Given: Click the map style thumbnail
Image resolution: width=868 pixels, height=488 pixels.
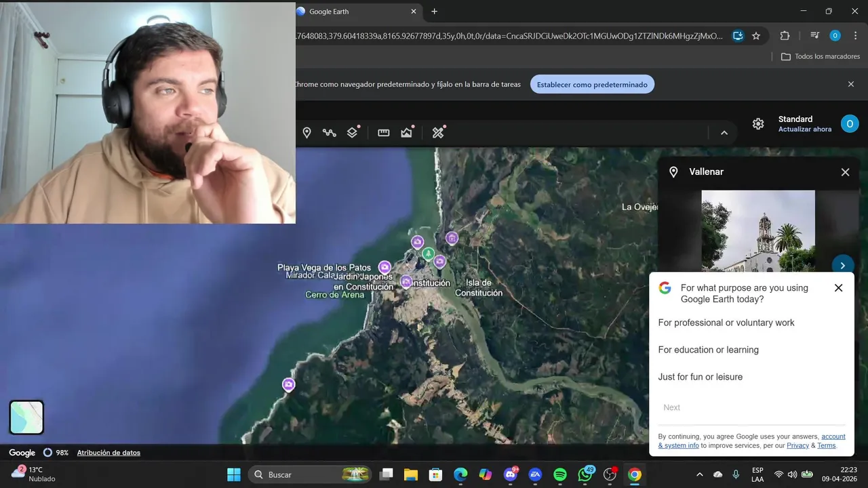Looking at the screenshot, I should pyautogui.click(x=26, y=417).
